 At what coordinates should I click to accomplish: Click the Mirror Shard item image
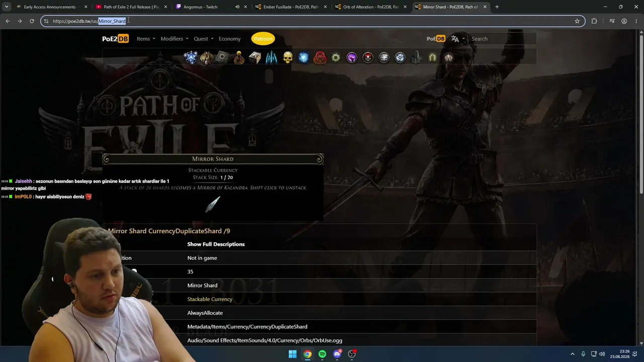[x=213, y=204]
